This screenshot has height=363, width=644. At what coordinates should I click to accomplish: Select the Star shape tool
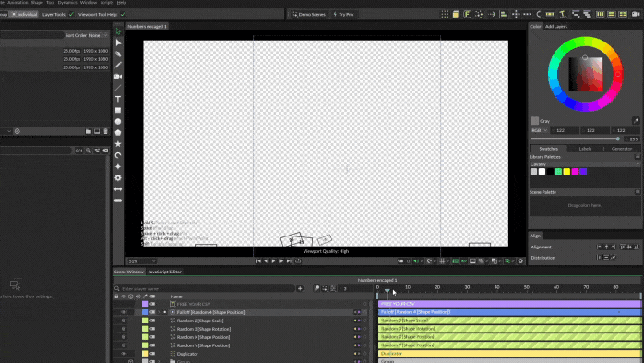[x=118, y=144]
